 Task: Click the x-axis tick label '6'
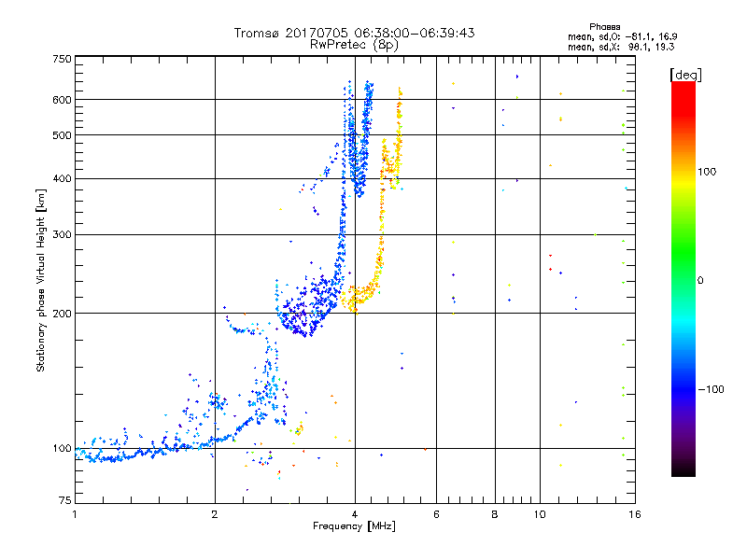click(x=436, y=514)
